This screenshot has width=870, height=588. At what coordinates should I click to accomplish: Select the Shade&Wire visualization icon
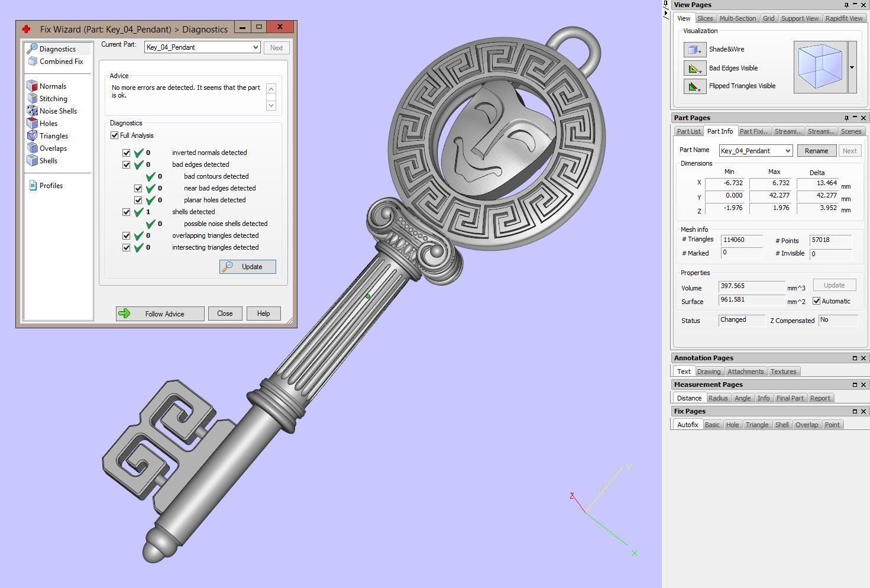694,50
